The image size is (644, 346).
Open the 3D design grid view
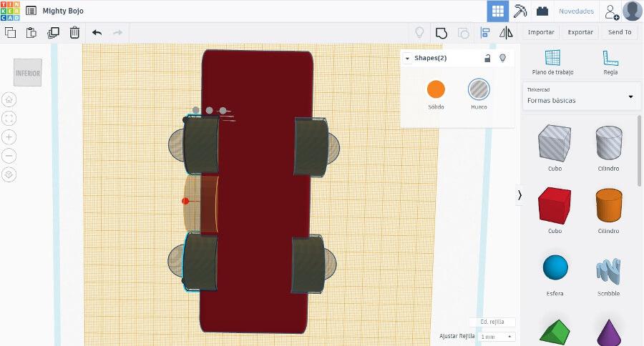498,11
